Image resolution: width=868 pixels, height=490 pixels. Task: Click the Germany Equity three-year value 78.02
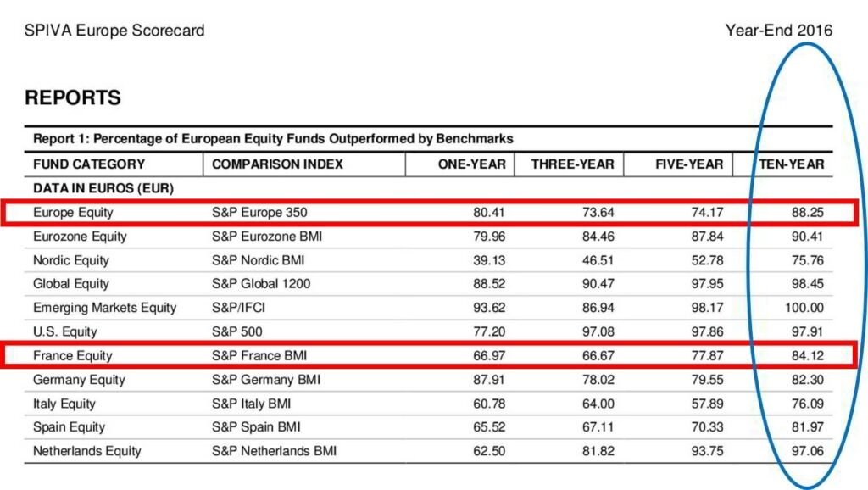[x=597, y=380]
